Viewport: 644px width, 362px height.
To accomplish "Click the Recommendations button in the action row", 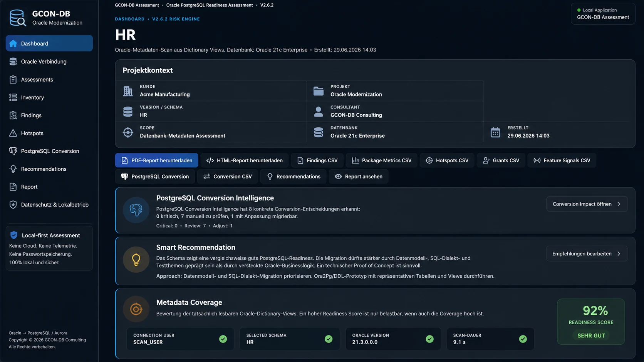I will [x=293, y=177].
